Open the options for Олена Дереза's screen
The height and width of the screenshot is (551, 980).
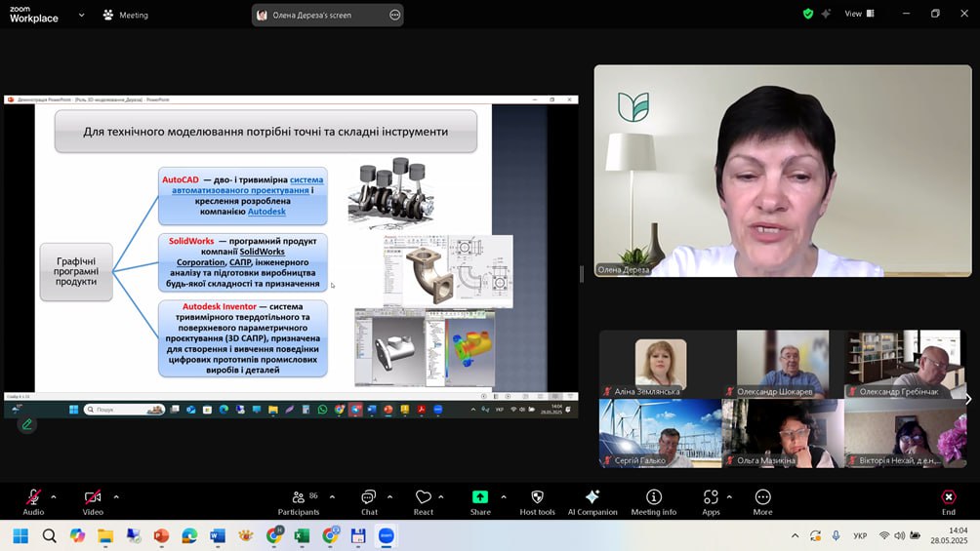click(394, 15)
